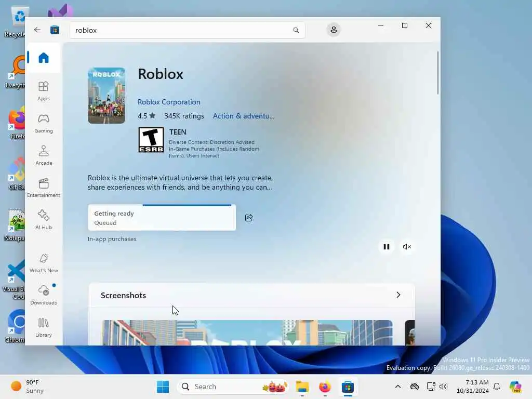Viewport: 532px width, 399px height.
Task: Toggle trailer mute speaker icon
Action: [x=407, y=247]
